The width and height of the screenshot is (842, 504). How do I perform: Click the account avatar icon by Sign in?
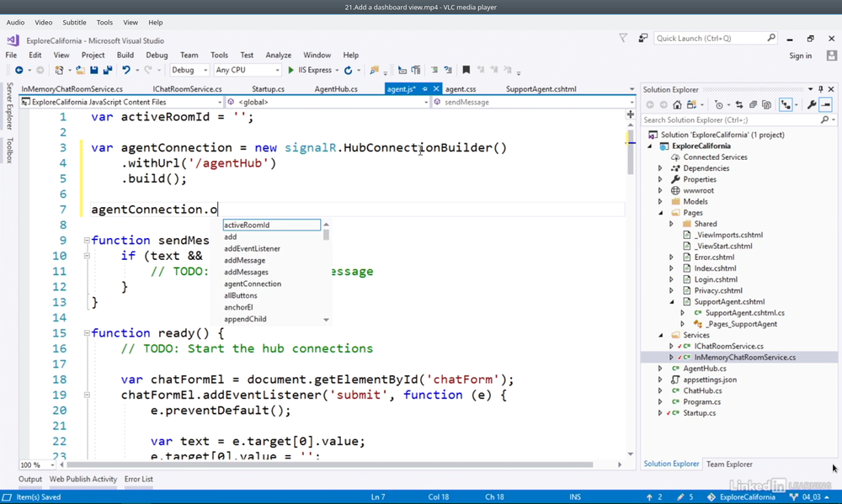click(832, 56)
